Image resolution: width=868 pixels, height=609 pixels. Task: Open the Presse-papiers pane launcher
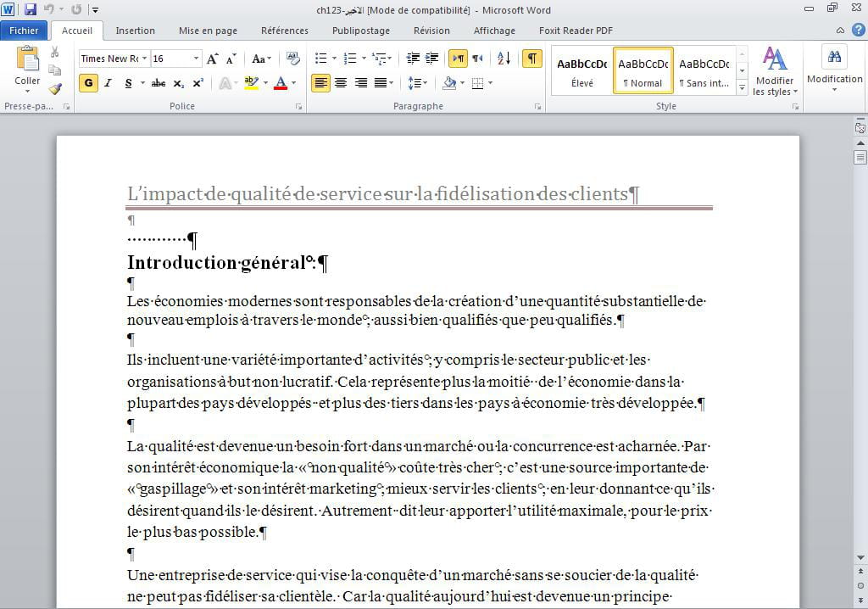(x=66, y=106)
